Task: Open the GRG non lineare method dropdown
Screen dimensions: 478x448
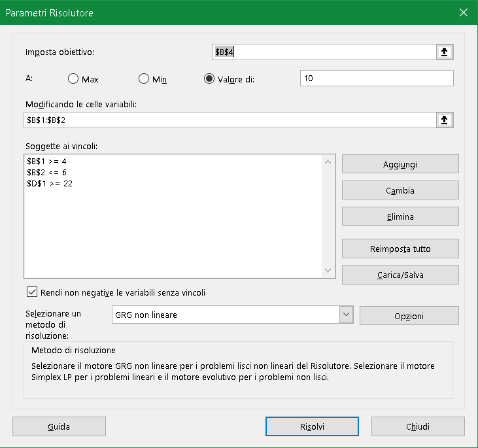Action: pyautogui.click(x=347, y=315)
